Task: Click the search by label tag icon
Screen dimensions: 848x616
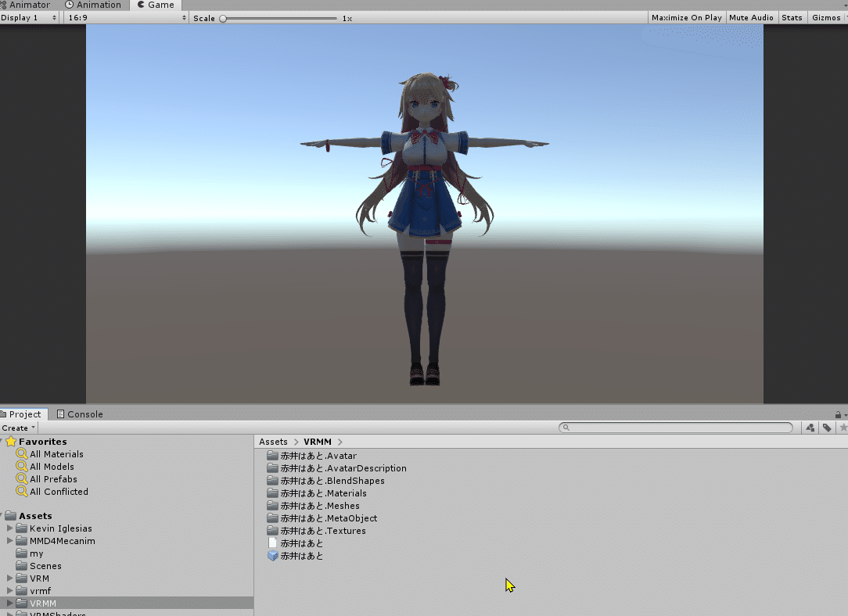Action: click(827, 428)
